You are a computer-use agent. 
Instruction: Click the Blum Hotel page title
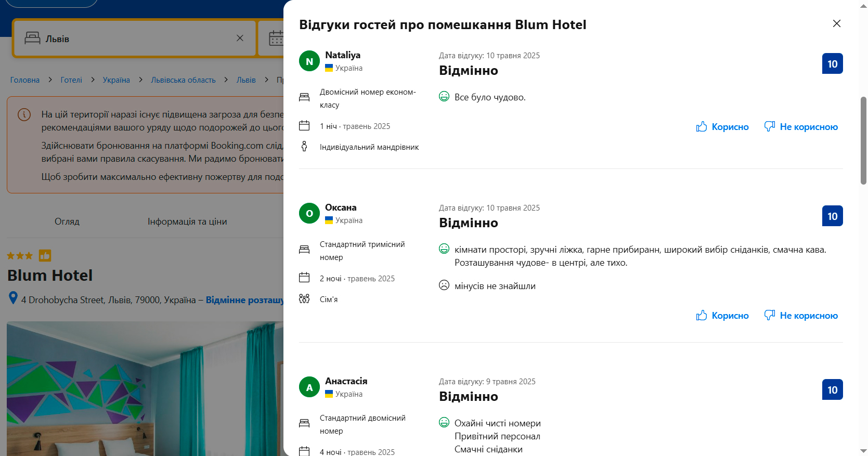pos(50,275)
